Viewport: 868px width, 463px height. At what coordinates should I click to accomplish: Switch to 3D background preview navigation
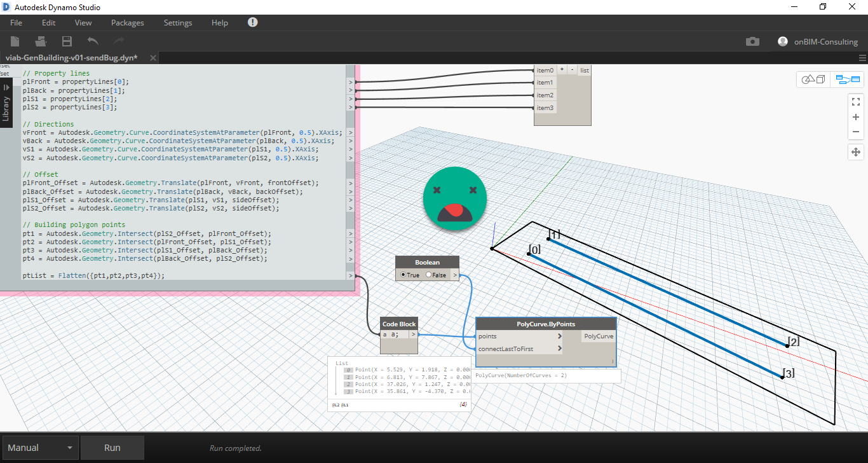813,79
